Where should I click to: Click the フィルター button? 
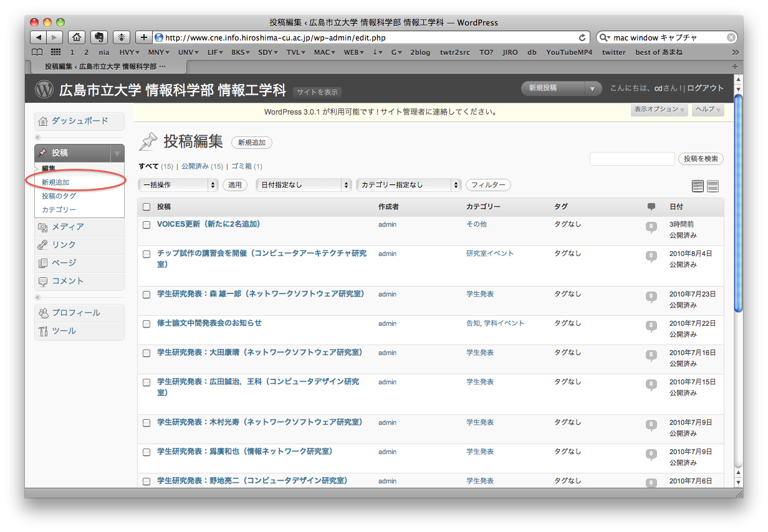[489, 185]
